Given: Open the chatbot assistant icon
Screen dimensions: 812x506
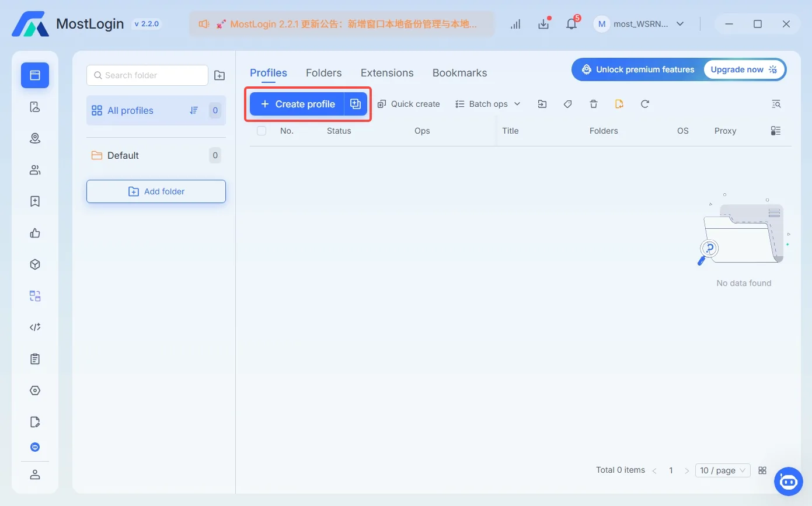Looking at the screenshot, I should tap(789, 481).
